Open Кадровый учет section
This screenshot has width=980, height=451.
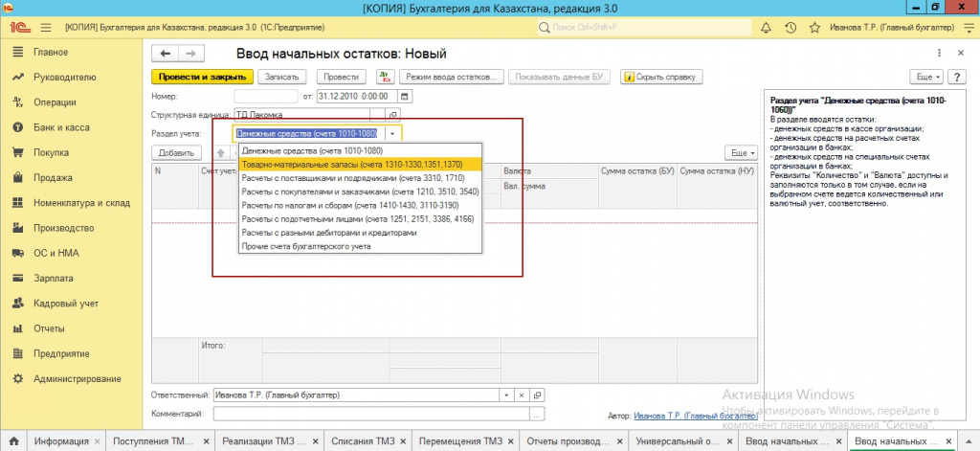click(66, 304)
